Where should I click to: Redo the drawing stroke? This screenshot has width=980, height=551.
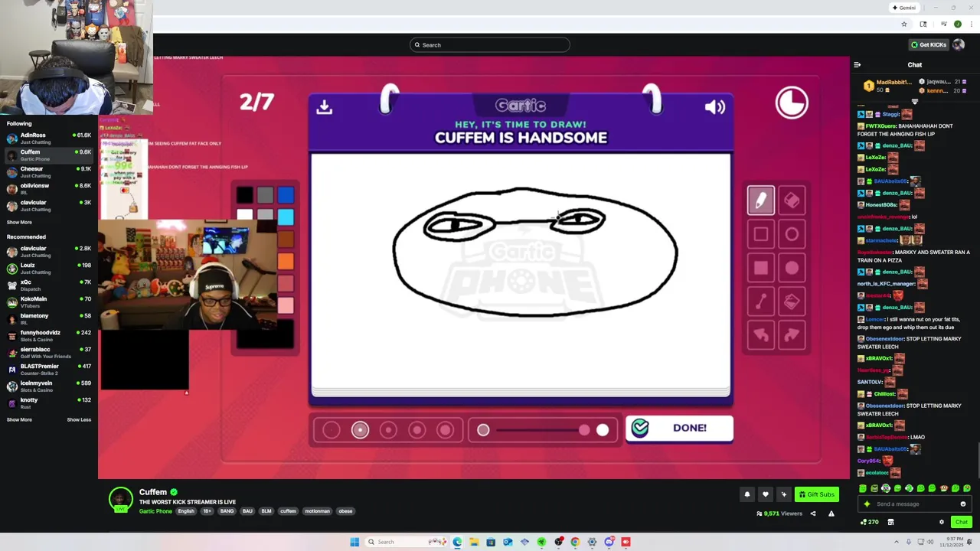click(x=792, y=335)
